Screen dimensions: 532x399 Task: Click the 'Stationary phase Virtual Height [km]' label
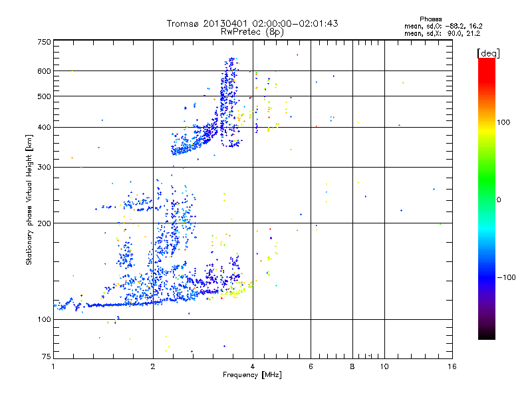(x=29, y=200)
